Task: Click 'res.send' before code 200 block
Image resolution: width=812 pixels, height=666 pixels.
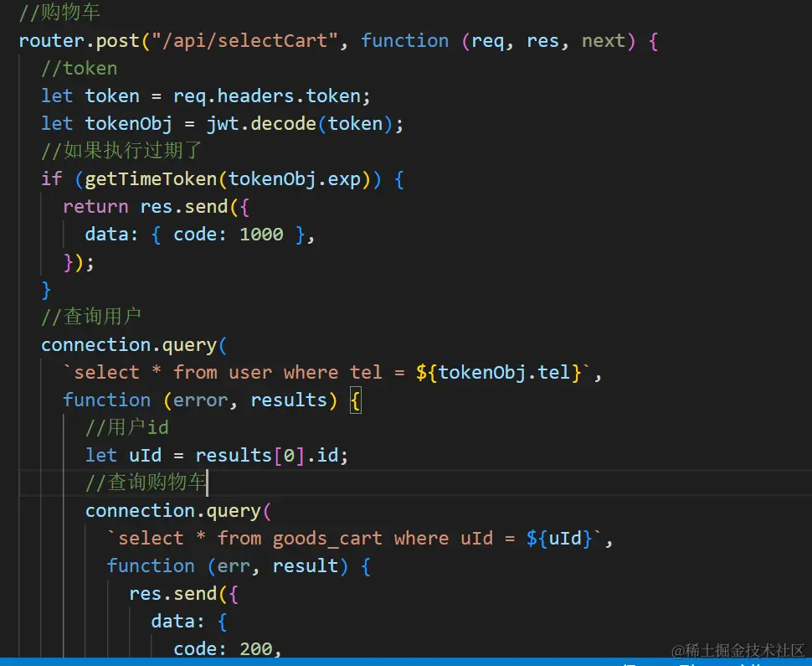Action: pos(173,593)
